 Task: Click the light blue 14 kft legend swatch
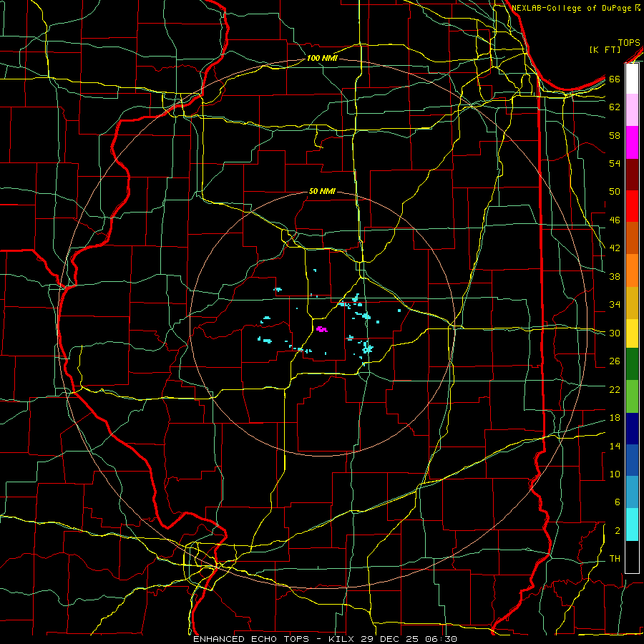click(x=632, y=492)
